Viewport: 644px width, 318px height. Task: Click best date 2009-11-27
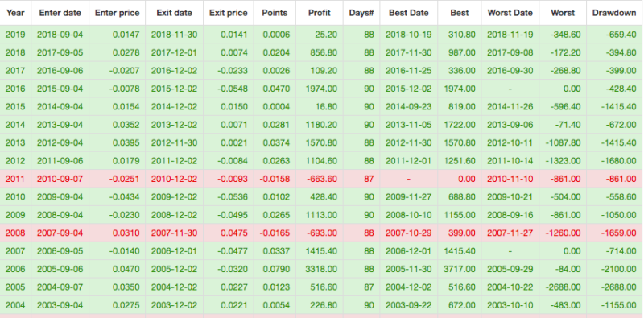coord(409,197)
